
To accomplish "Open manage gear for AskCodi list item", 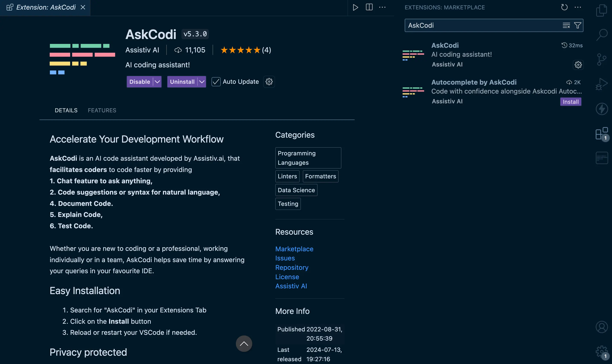I will 578,65.
